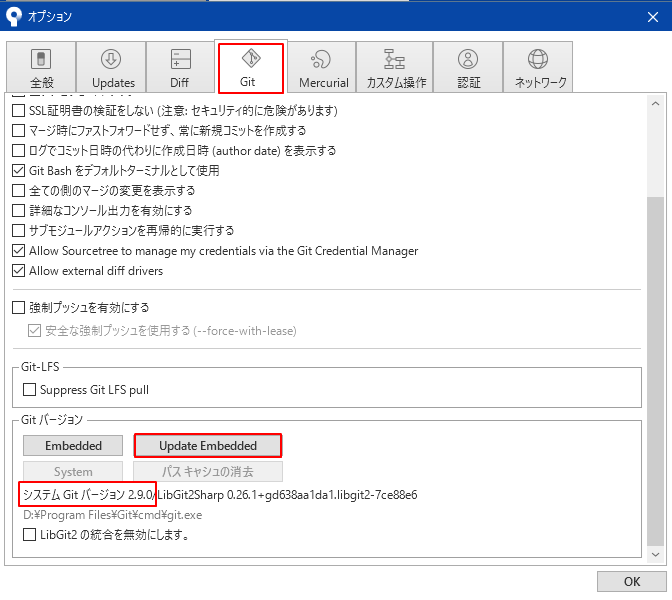Open the Mercurial tab
The width and height of the screenshot is (672, 600).
(322, 67)
